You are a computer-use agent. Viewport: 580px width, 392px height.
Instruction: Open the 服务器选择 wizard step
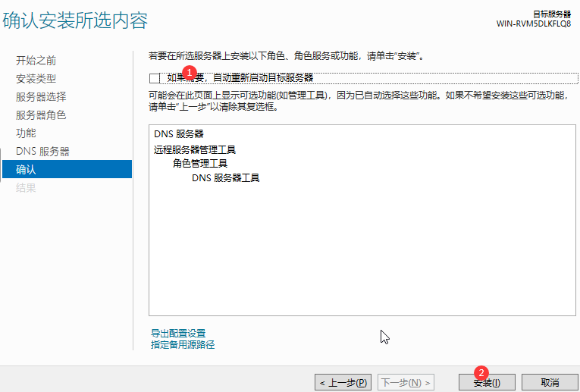point(41,97)
